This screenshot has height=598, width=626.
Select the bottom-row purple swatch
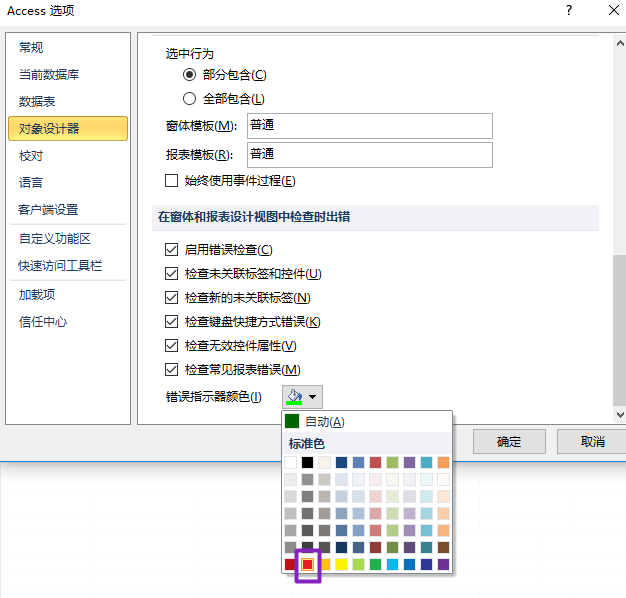tap(443, 564)
